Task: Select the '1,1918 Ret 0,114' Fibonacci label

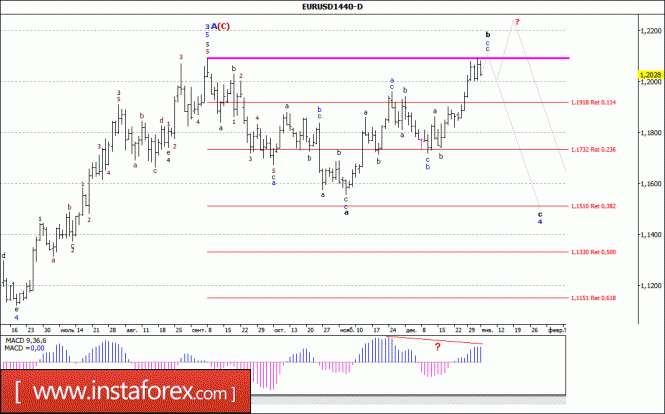Action: click(593, 103)
